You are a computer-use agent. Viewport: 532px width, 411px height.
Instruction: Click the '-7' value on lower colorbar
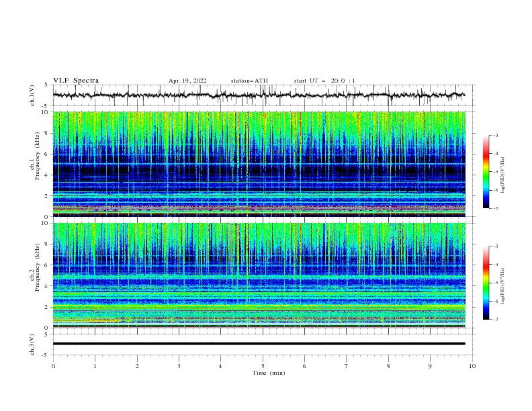pyautogui.click(x=495, y=320)
